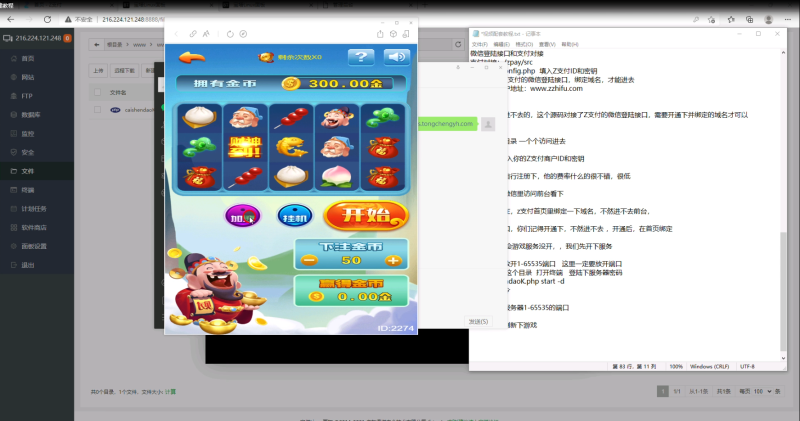Open 面板设置 in the panel sidebar
Viewport: 800px width, 421px height.
click(34, 246)
